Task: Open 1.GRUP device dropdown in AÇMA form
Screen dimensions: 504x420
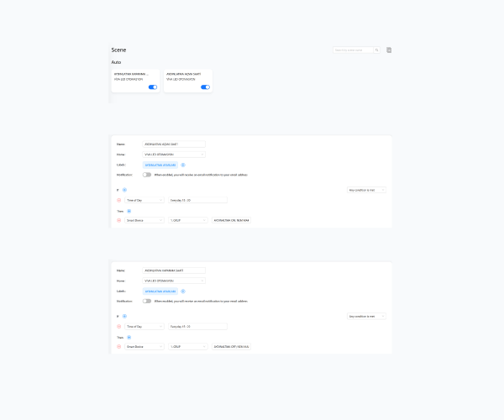Action: click(188, 220)
